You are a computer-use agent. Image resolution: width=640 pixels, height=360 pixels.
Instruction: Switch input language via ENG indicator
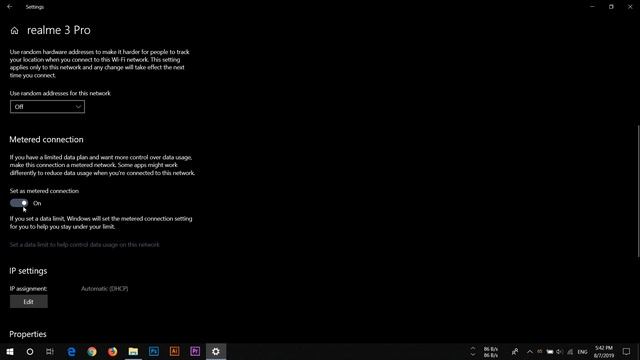click(x=582, y=351)
